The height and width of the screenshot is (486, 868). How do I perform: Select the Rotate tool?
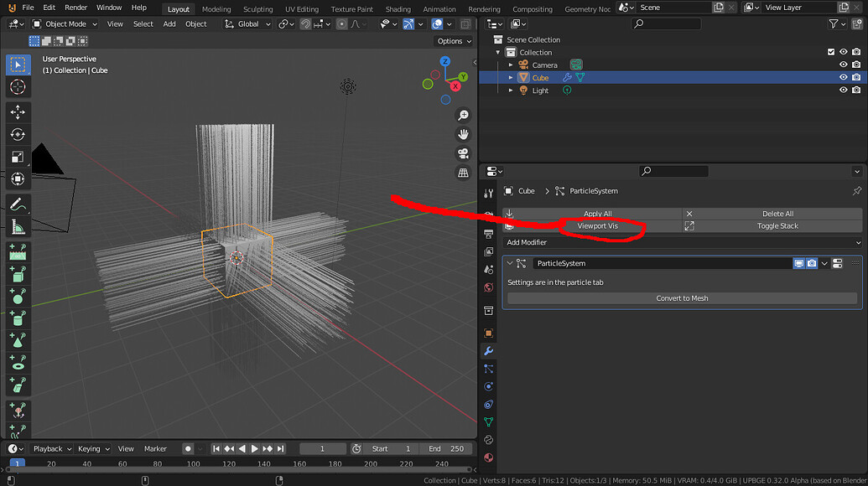[x=18, y=134]
